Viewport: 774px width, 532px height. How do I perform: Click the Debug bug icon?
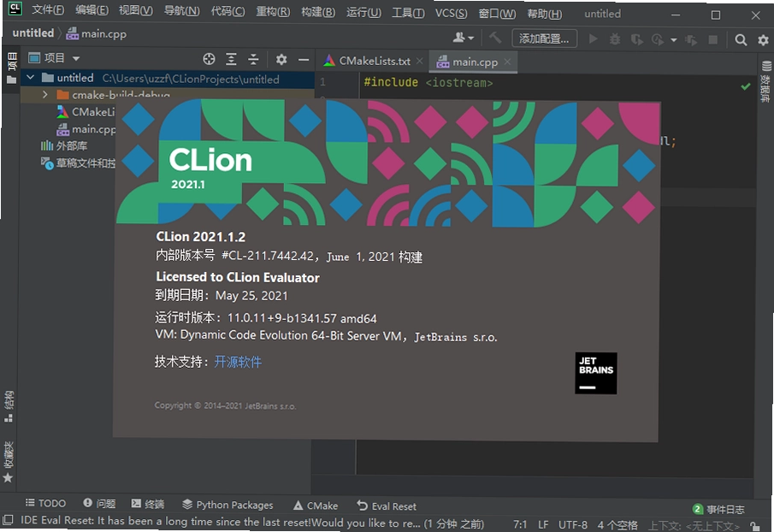pos(615,39)
